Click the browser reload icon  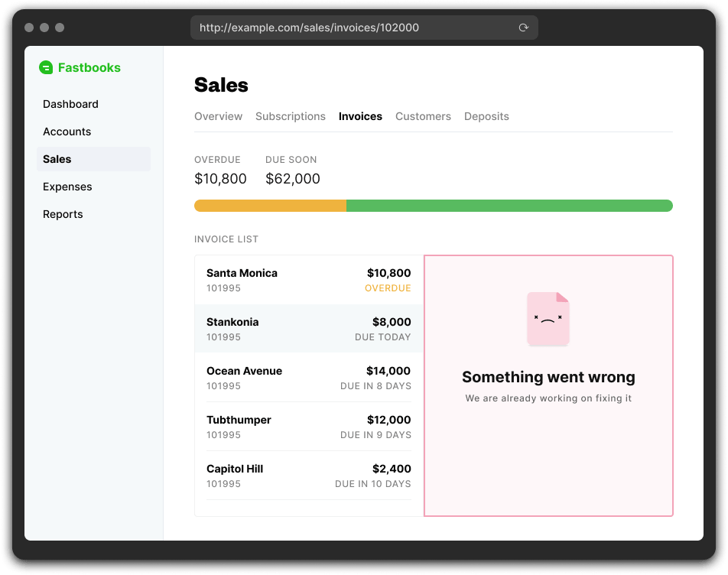pyautogui.click(x=524, y=28)
